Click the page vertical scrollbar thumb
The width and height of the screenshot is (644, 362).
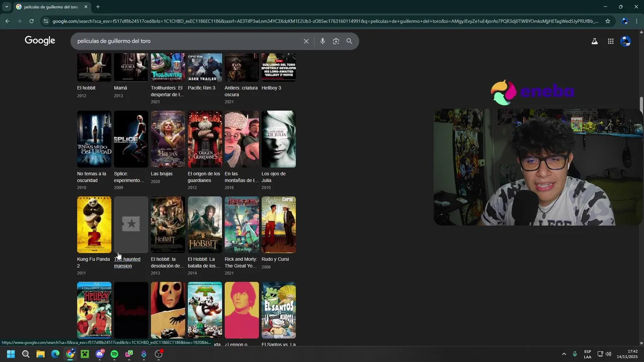pyautogui.click(x=641, y=106)
